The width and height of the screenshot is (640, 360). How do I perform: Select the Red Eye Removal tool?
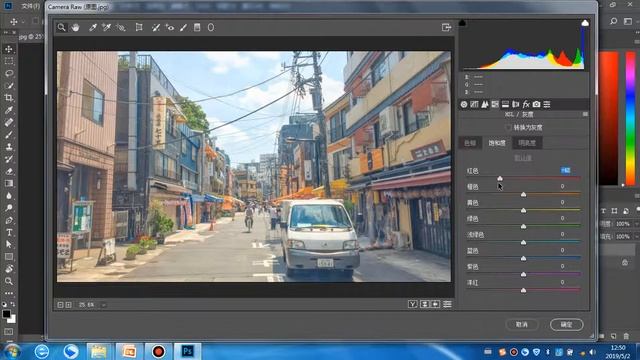coord(170,27)
